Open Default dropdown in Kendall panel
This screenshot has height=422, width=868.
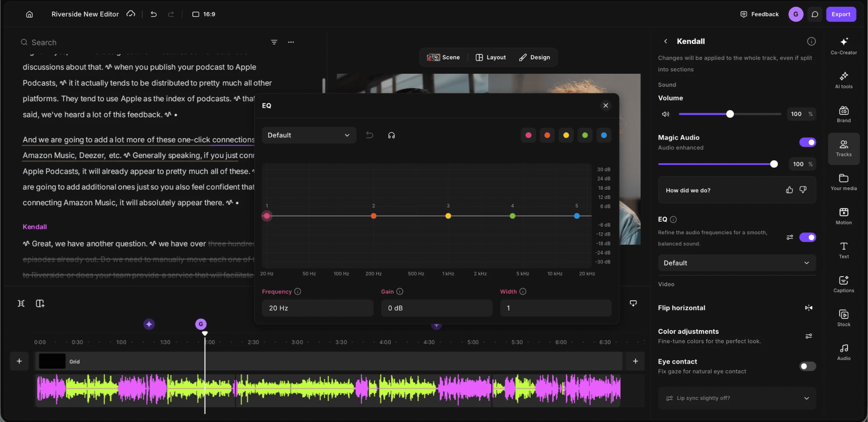[737, 263]
